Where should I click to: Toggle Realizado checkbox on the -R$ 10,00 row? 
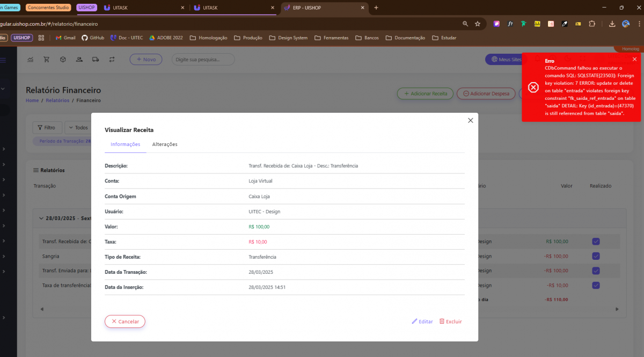coord(596,285)
